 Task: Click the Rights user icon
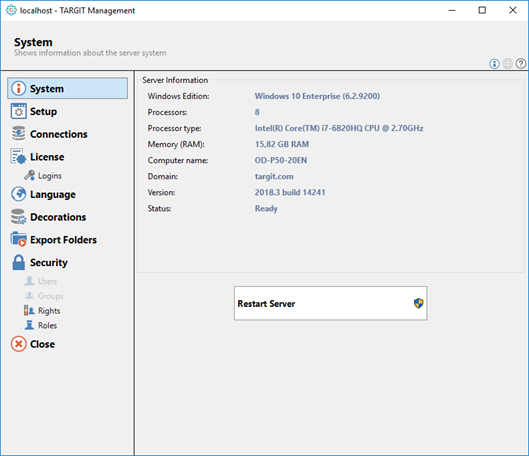pyautogui.click(x=29, y=310)
